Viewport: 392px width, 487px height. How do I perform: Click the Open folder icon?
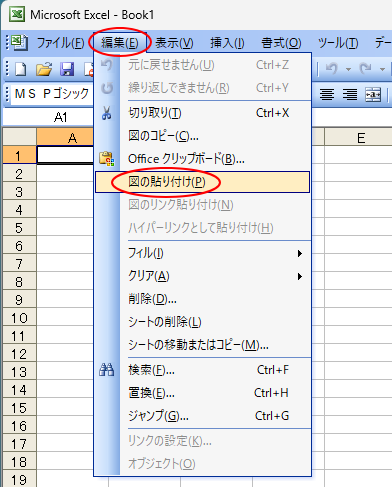coord(44,69)
